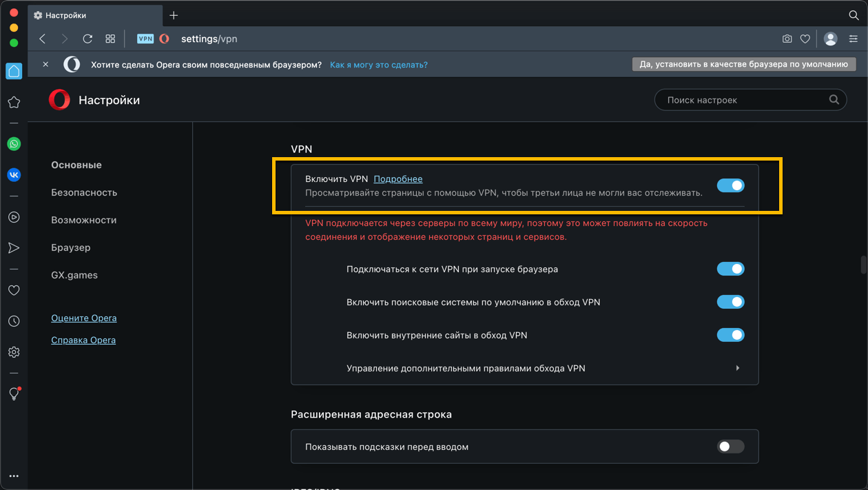
Task: Click the Оцените Opera link
Action: point(84,318)
